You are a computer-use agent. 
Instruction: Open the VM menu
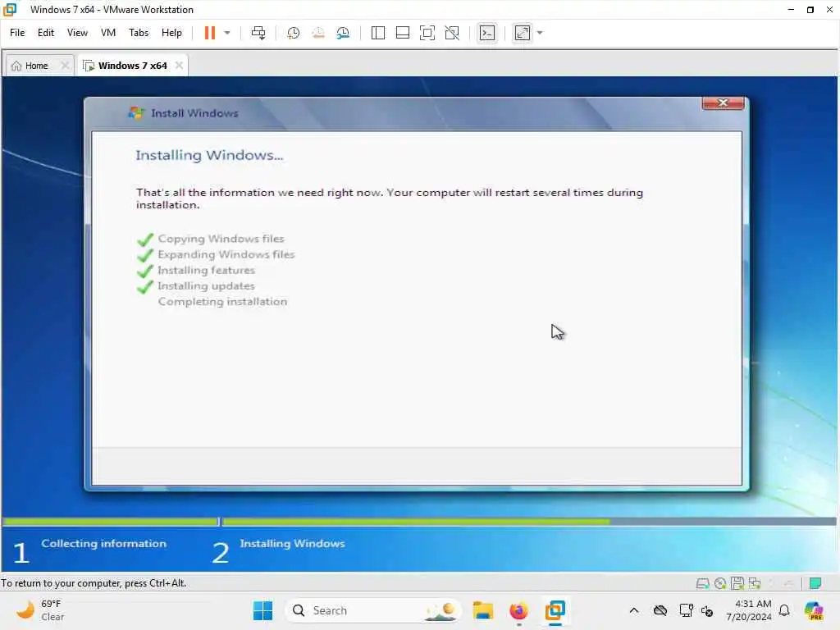point(108,33)
